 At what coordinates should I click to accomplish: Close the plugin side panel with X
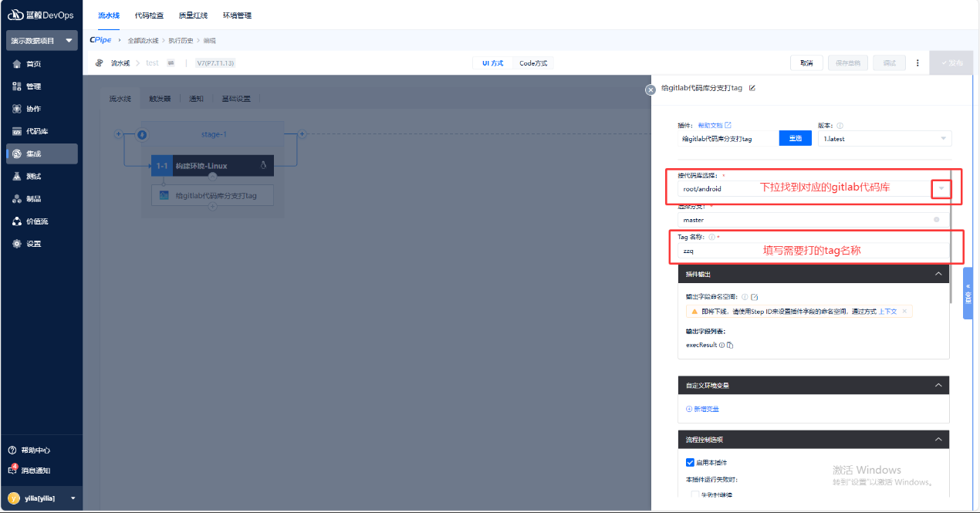pos(650,89)
